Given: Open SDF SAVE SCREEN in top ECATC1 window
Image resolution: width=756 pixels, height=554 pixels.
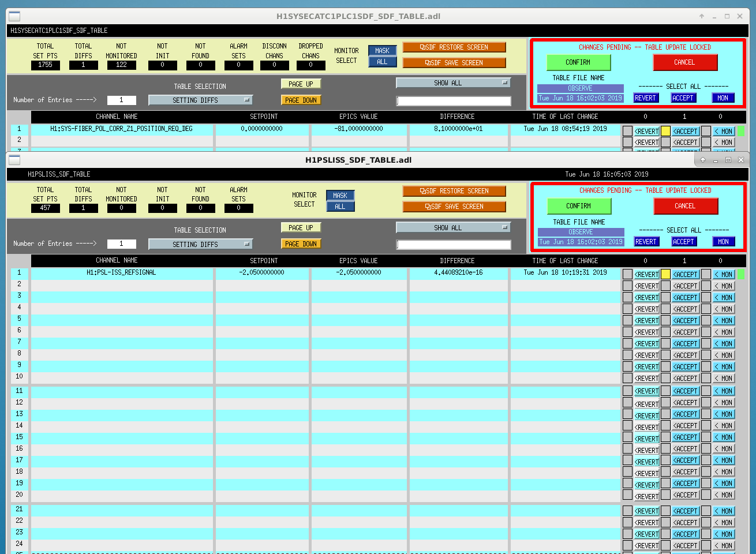Looking at the screenshot, I should pyautogui.click(x=454, y=63).
